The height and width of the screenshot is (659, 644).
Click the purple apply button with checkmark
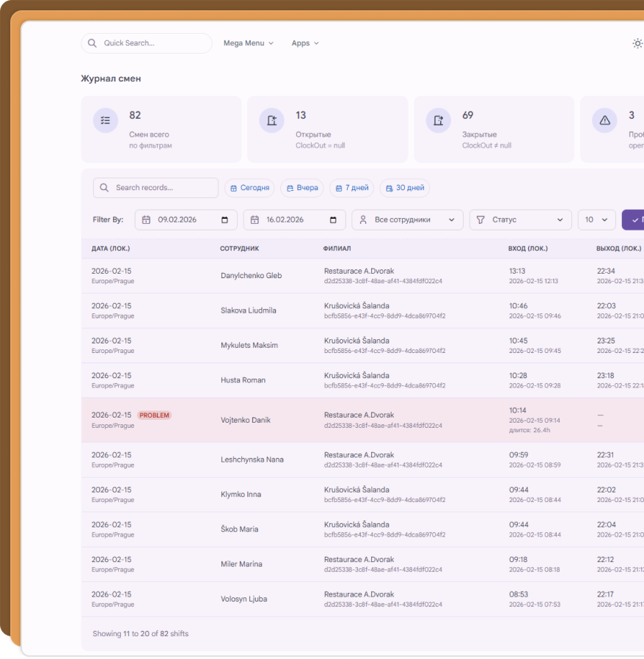[633, 219]
